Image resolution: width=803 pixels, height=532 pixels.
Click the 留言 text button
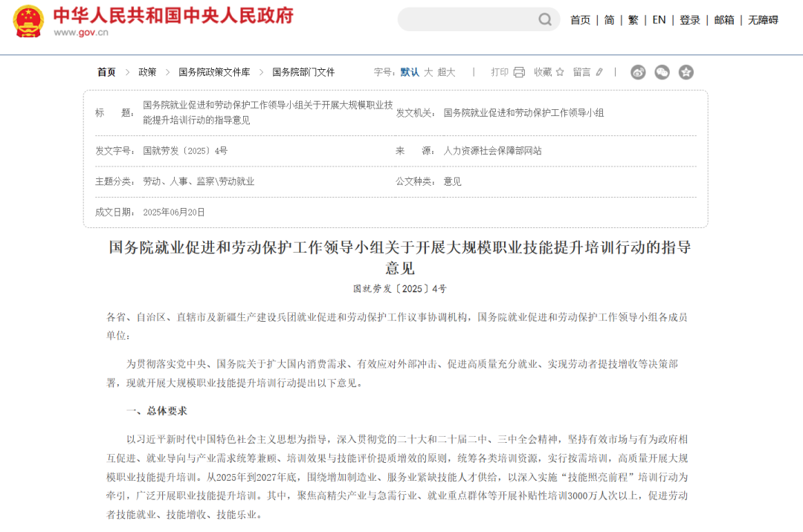point(581,72)
